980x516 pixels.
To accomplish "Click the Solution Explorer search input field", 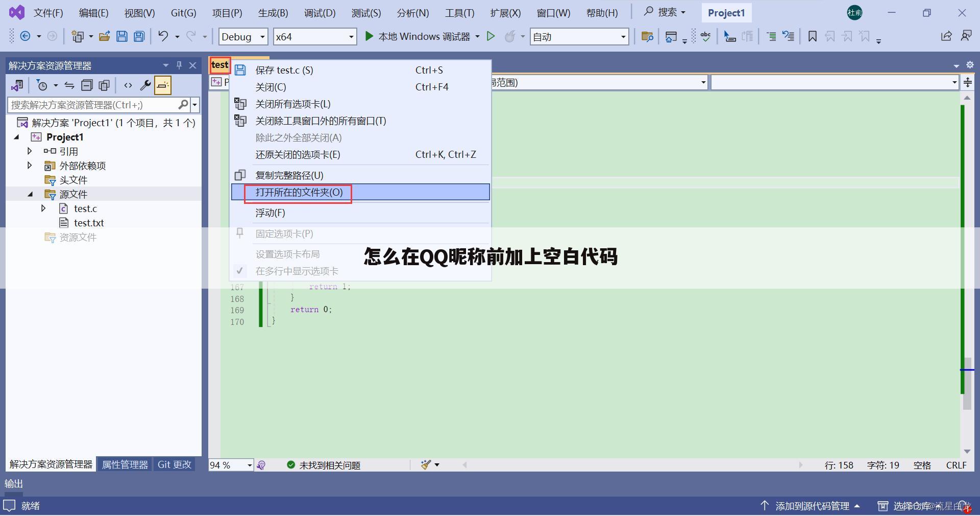I will 92,105.
